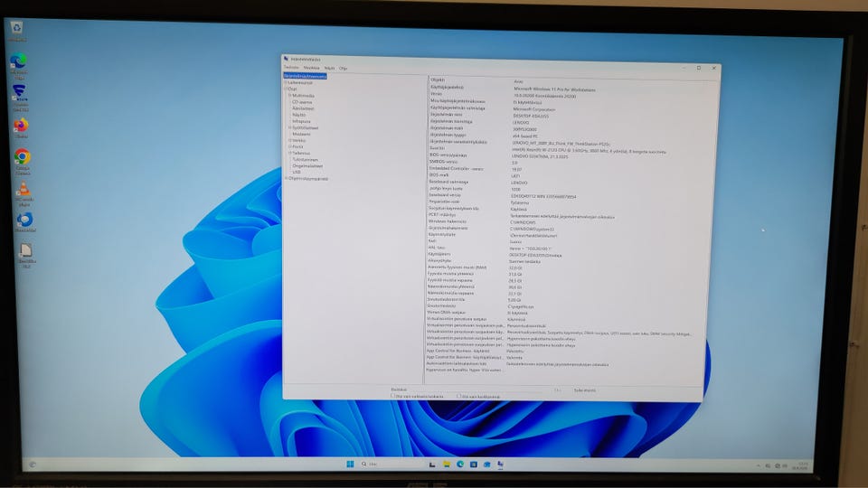Open Task View from the taskbar
The image size is (868, 488).
point(432,465)
